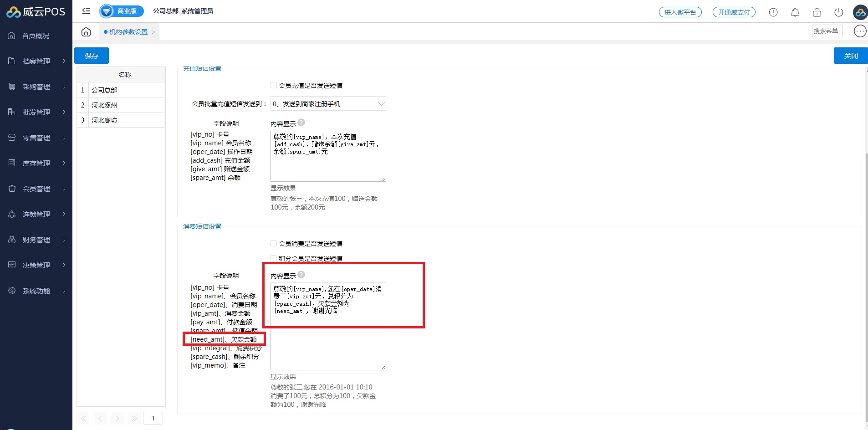Open 会员批量充值短信发送到 dropdown

point(328,104)
